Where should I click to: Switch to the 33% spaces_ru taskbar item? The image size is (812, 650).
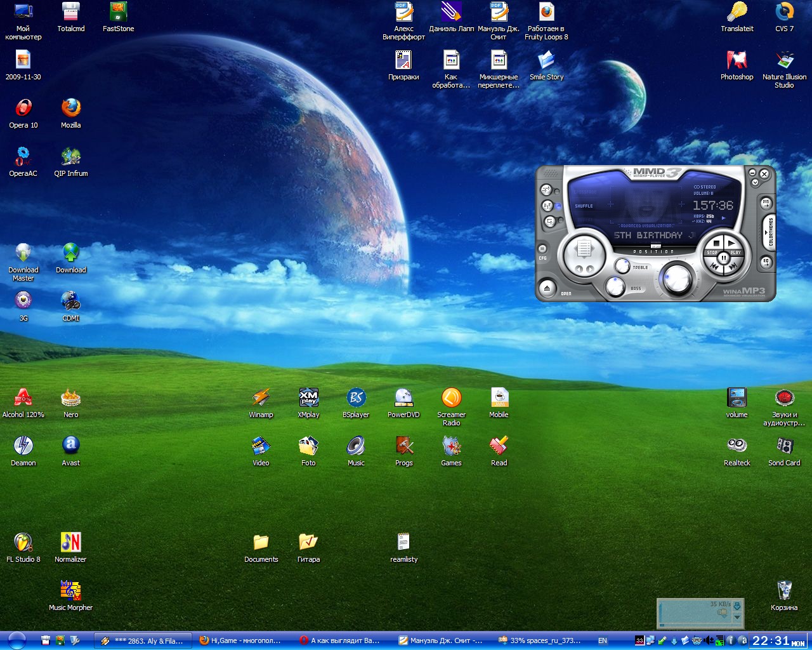pos(539,640)
